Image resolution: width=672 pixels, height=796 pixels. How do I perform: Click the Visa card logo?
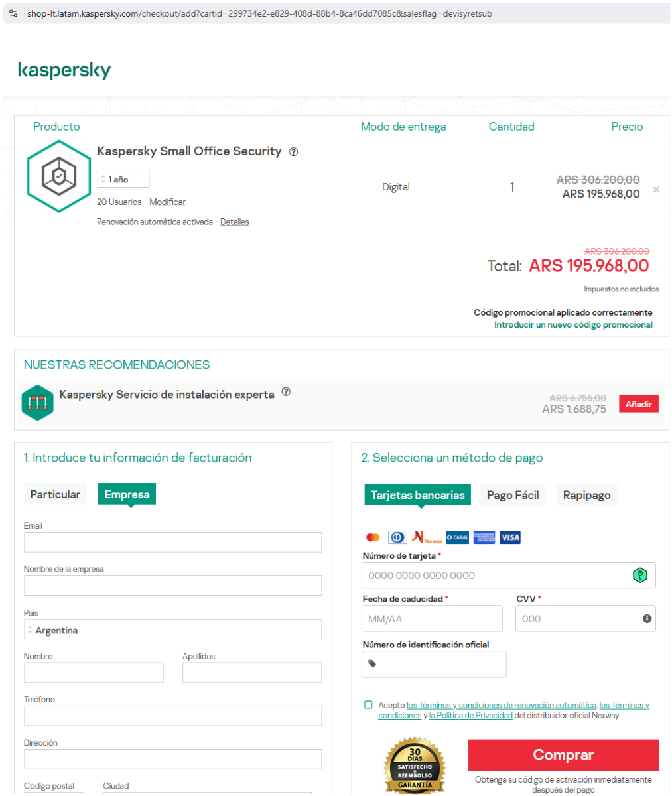pyautogui.click(x=510, y=537)
